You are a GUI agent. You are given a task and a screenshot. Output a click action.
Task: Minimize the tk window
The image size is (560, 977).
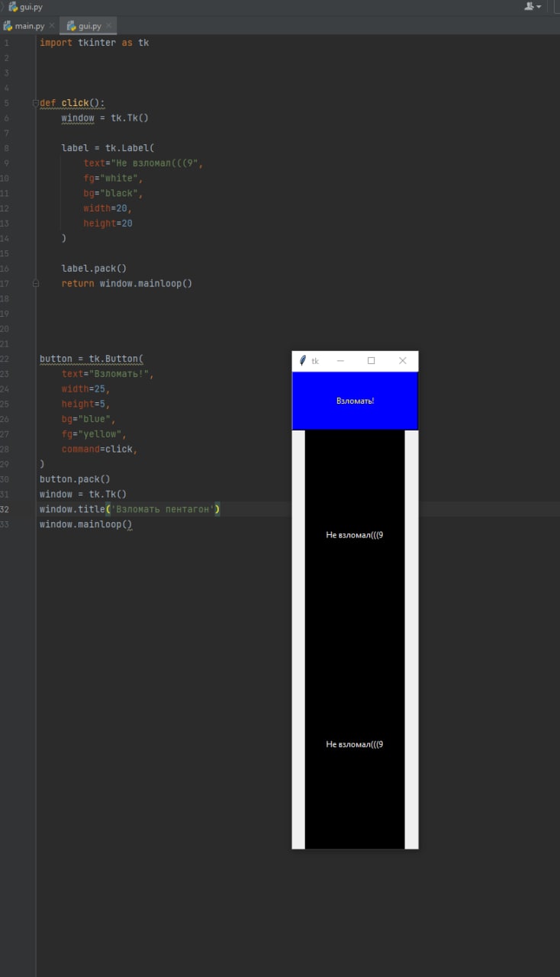[340, 361]
